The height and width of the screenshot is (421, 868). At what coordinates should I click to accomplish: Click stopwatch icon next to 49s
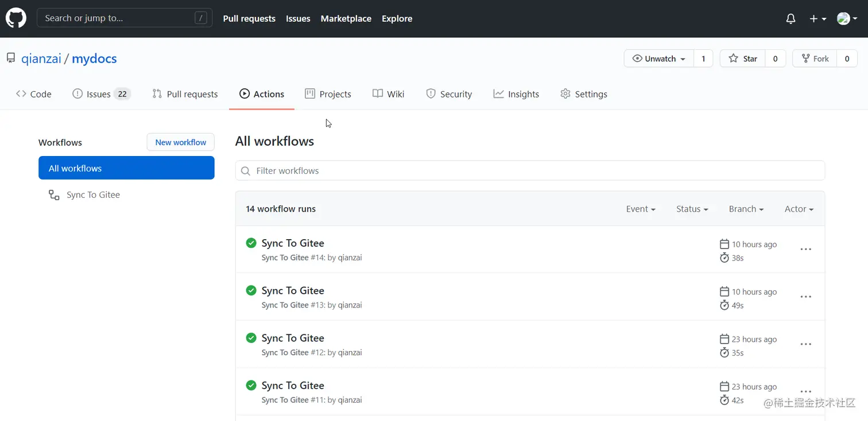(x=724, y=306)
